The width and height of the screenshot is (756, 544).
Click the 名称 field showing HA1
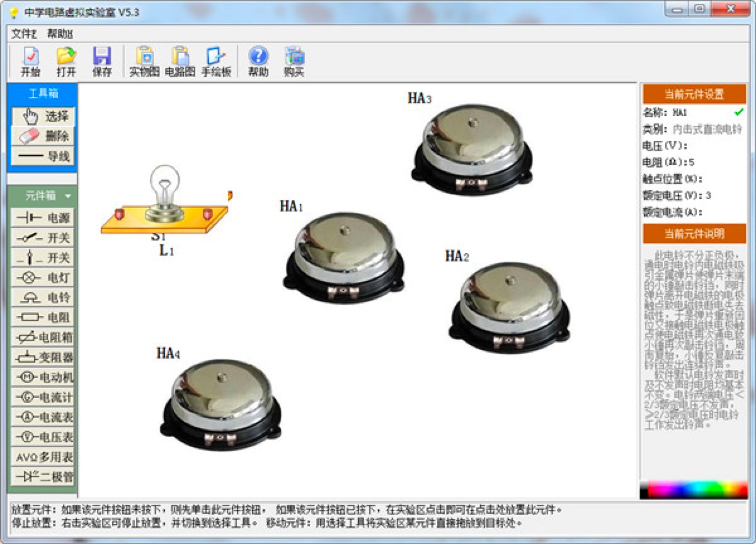click(680, 113)
